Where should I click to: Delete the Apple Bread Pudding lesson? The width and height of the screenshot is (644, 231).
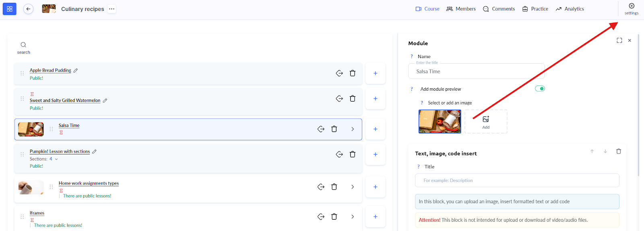pyautogui.click(x=353, y=73)
